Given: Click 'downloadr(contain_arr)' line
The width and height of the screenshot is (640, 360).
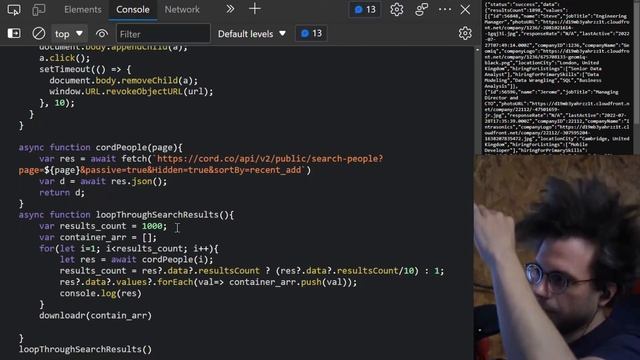Looking at the screenshot, I should pos(96,316).
